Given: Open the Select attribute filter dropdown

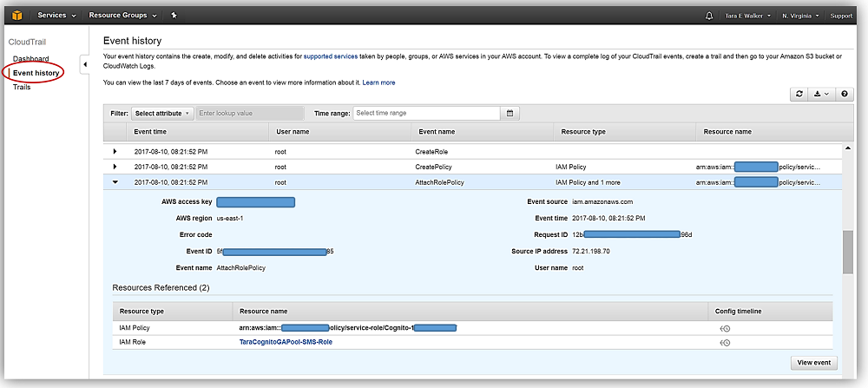Looking at the screenshot, I should pos(162,113).
